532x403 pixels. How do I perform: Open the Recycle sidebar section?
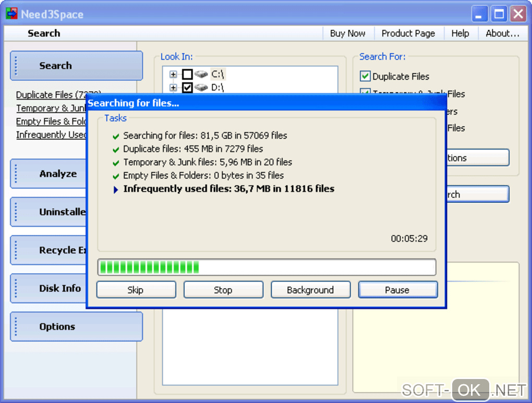48,250
